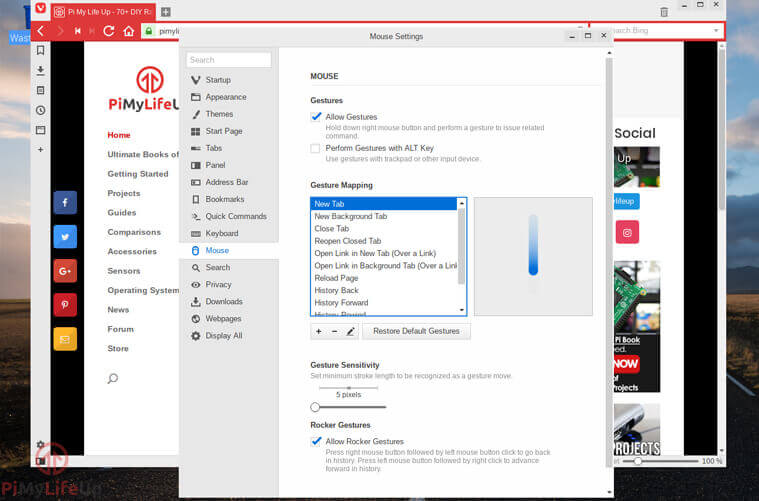Open Appearance settings section
This screenshot has width=759, height=501.
[x=228, y=97]
